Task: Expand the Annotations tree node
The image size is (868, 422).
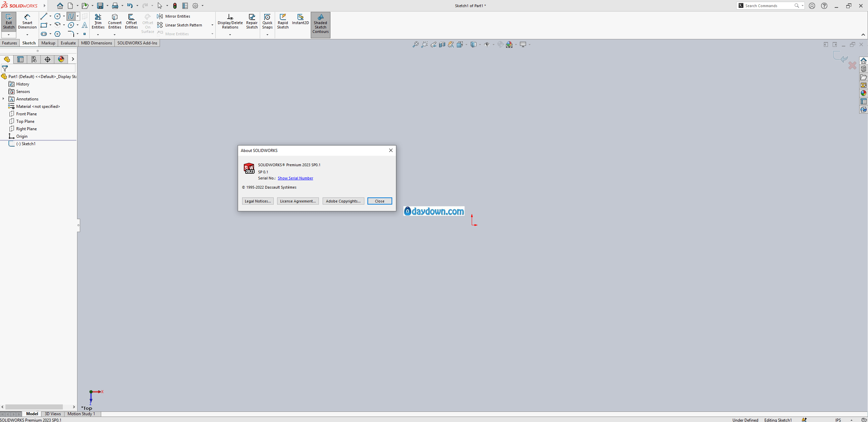Action: click(x=3, y=99)
